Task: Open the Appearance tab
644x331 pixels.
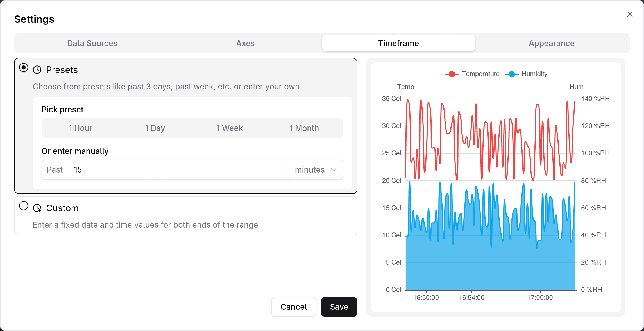Action: point(551,43)
